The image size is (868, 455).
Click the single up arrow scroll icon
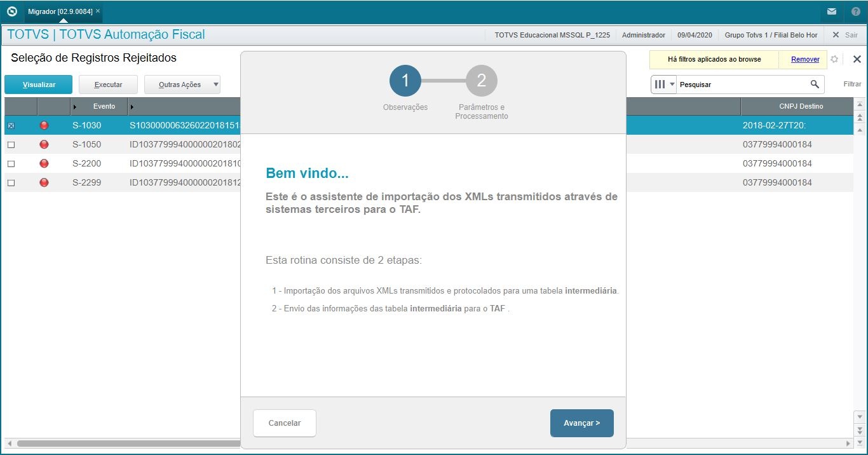(860, 129)
